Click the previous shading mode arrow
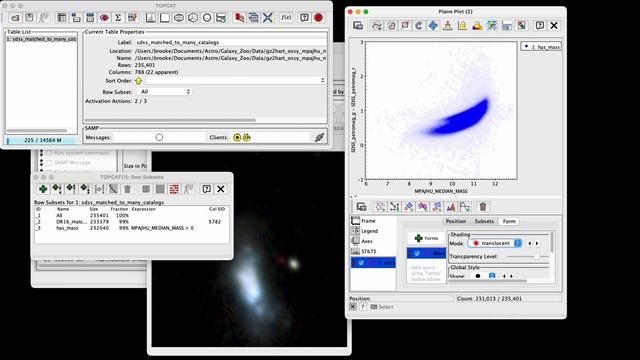Image resolution: width=640 pixels, height=360 pixels. (530, 243)
